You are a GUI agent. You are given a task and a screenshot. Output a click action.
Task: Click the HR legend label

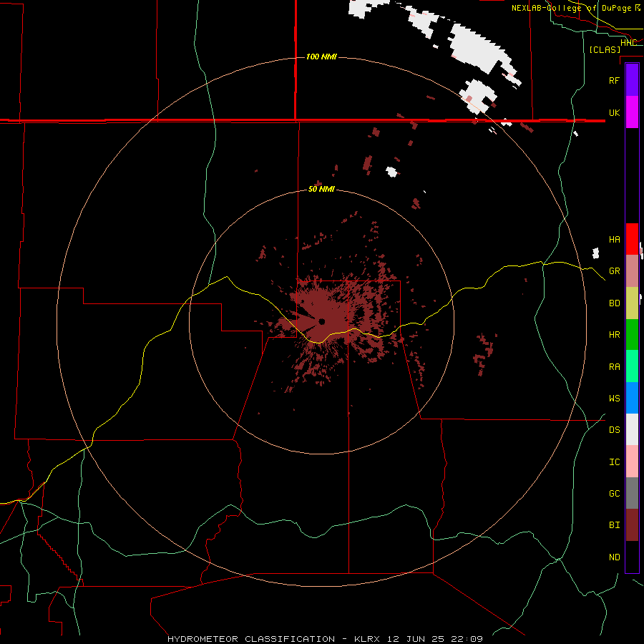pyautogui.click(x=614, y=335)
